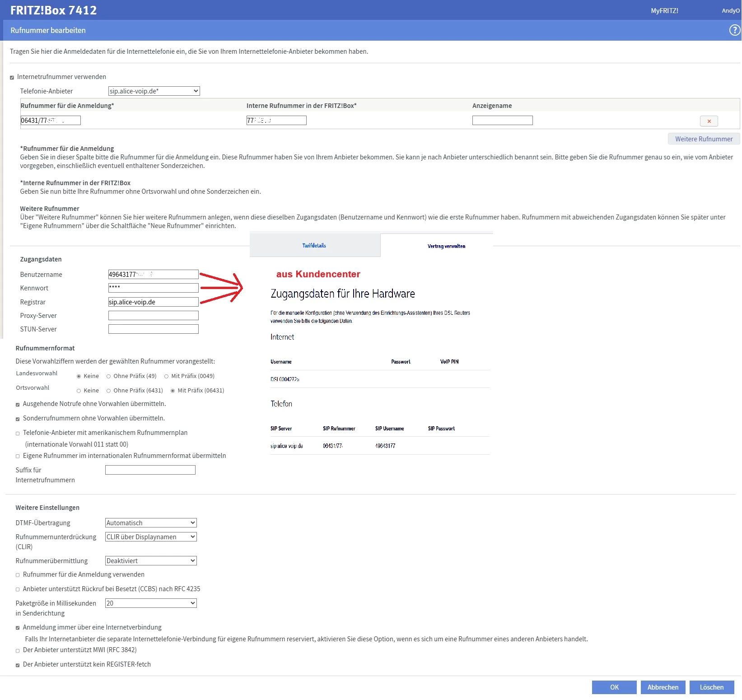The image size is (742, 700).
Task: Click the FRITZ!Box 7412 title
Action: click(x=53, y=10)
